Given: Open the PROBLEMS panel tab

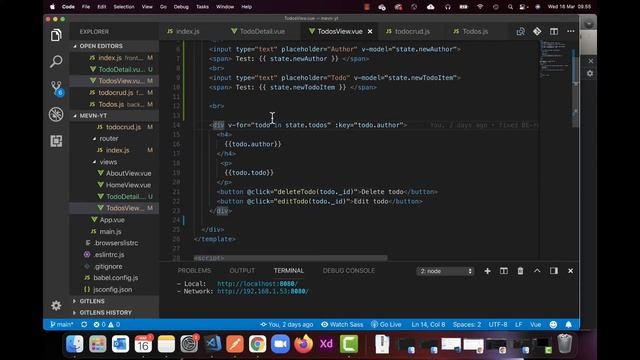Looking at the screenshot, I should point(194,271).
